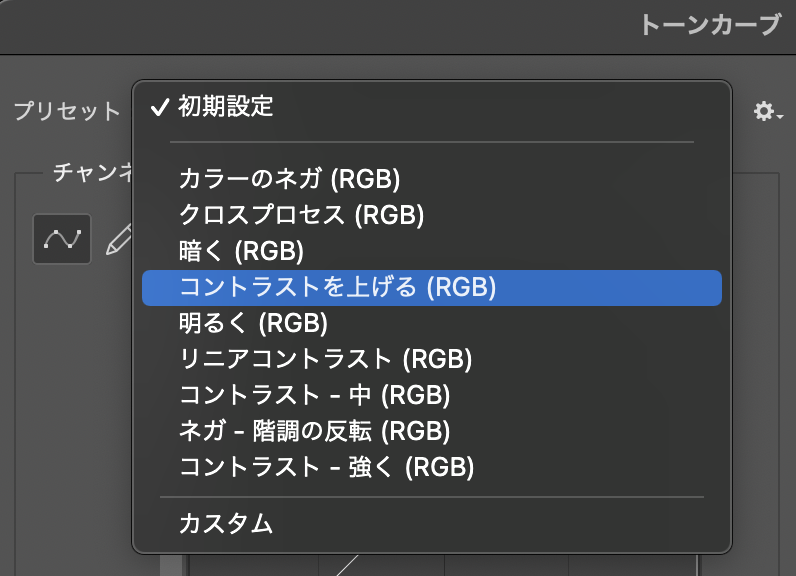
Task: Click the プリセット label
Action: click(x=66, y=112)
